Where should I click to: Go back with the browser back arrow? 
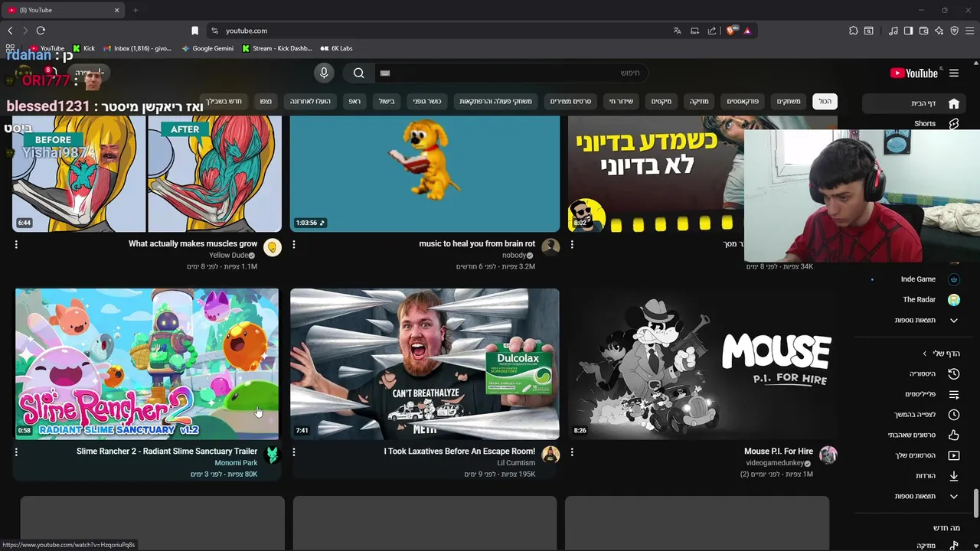pyautogui.click(x=10, y=31)
